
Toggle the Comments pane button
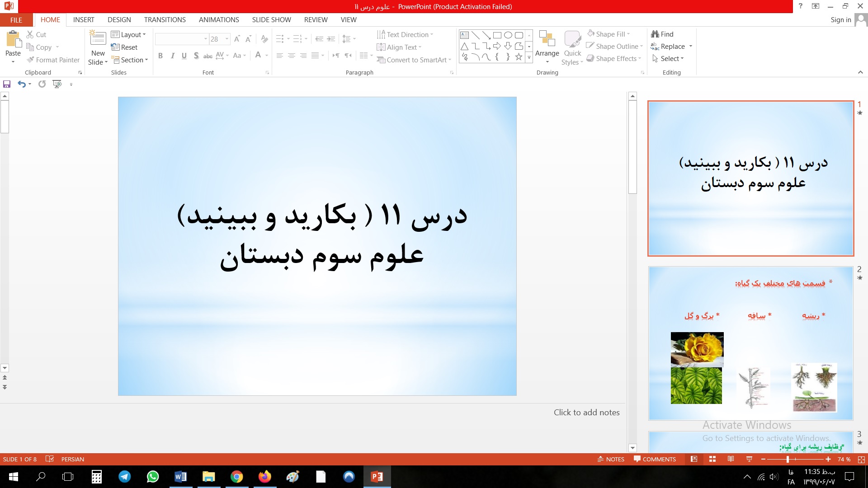pos(655,459)
